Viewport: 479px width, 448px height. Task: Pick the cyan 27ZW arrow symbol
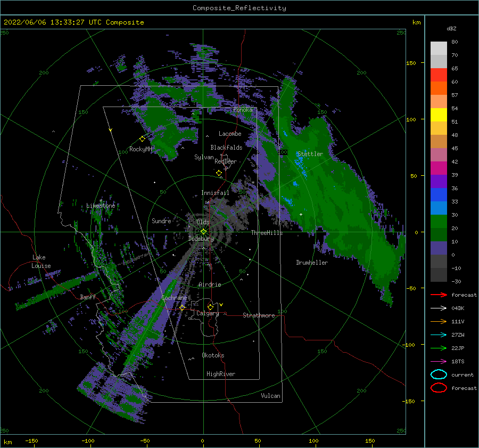[439, 335]
